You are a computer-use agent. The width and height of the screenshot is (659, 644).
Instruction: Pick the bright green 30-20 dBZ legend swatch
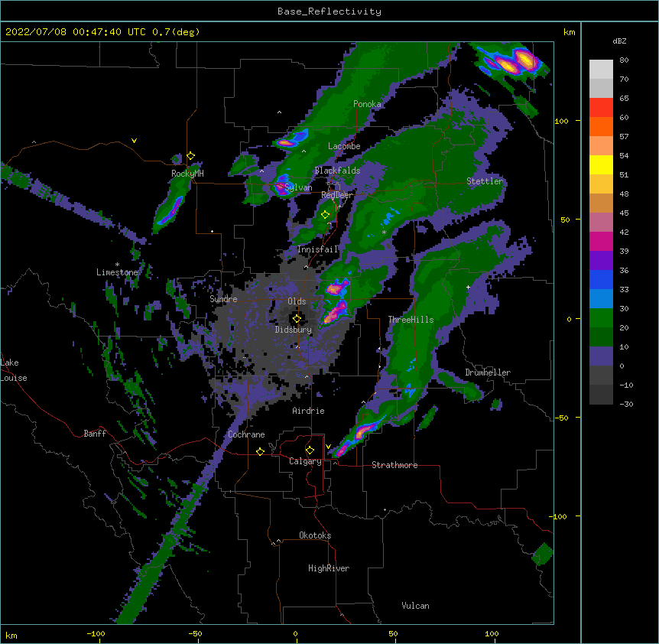pyautogui.click(x=601, y=318)
